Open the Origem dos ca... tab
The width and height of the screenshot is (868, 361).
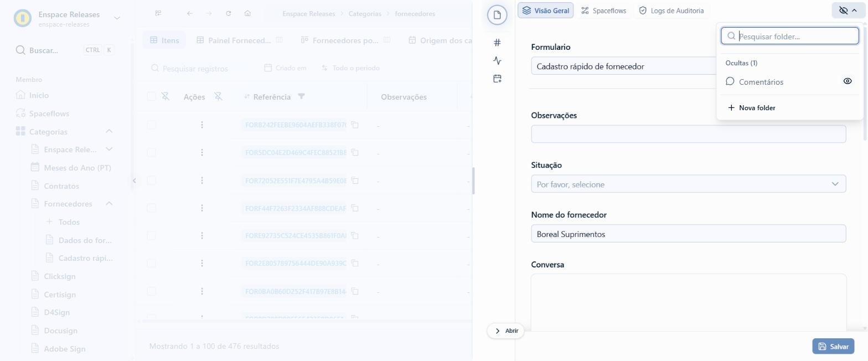click(x=440, y=40)
